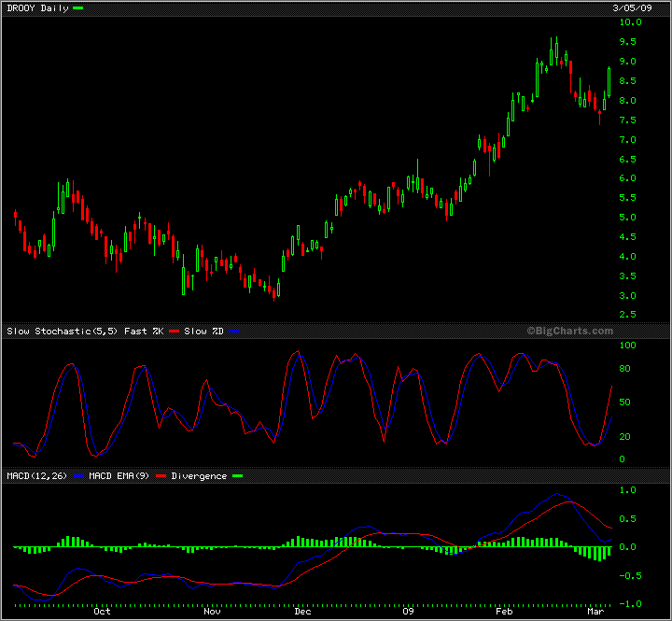Click the blue Slow %D legend line
This screenshot has width=672, height=621.
(x=233, y=332)
